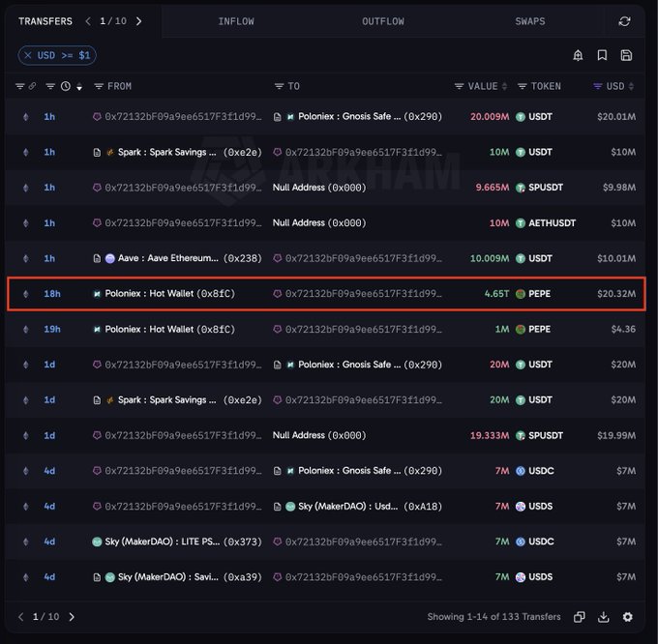This screenshot has width=658, height=644.
Task: Open Null Address in AETHUSDT row
Action: (x=319, y=223)
